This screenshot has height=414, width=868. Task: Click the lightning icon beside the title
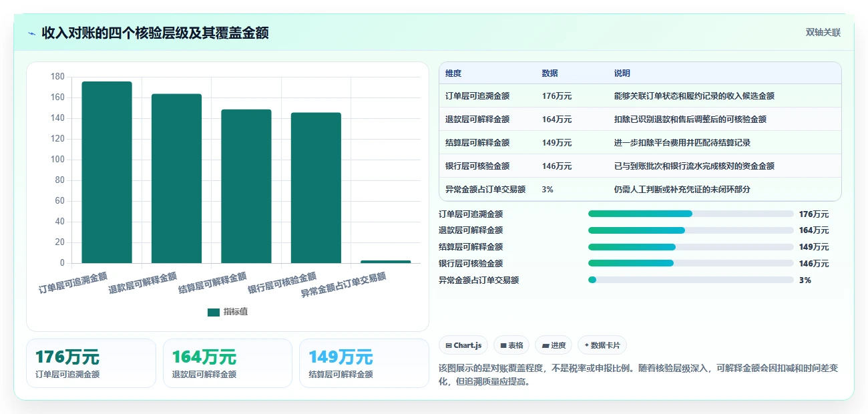31,33
